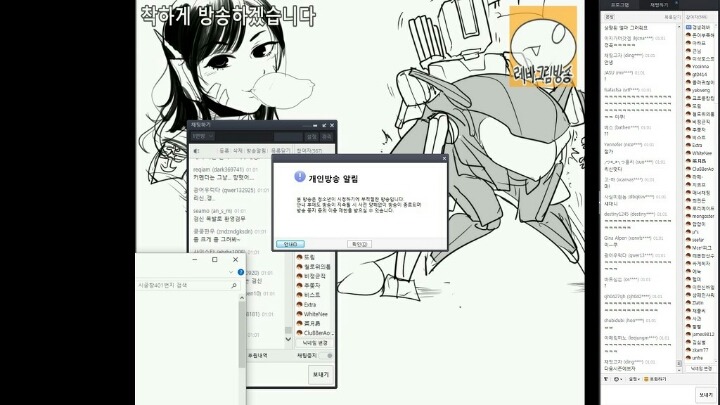Click 방송알림 in the 채팅하기 window toolbar
Viewport: 720px width, 405px height.
pyautogui.click(x=256, y=151)
